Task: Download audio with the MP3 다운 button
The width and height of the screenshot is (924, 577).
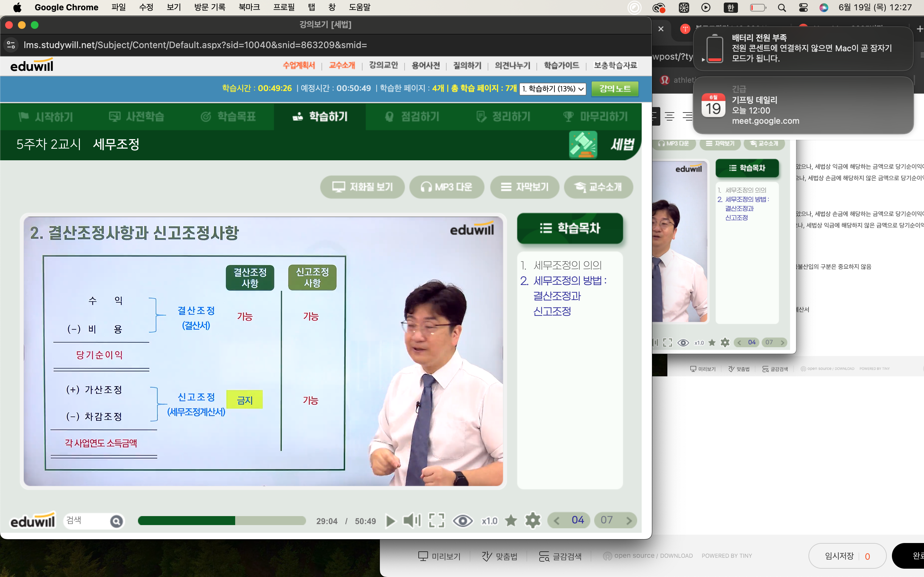Action: point(446,187)
